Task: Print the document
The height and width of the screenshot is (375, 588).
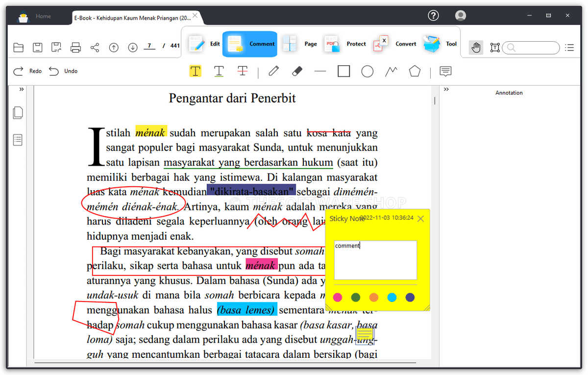Action: 75,48
